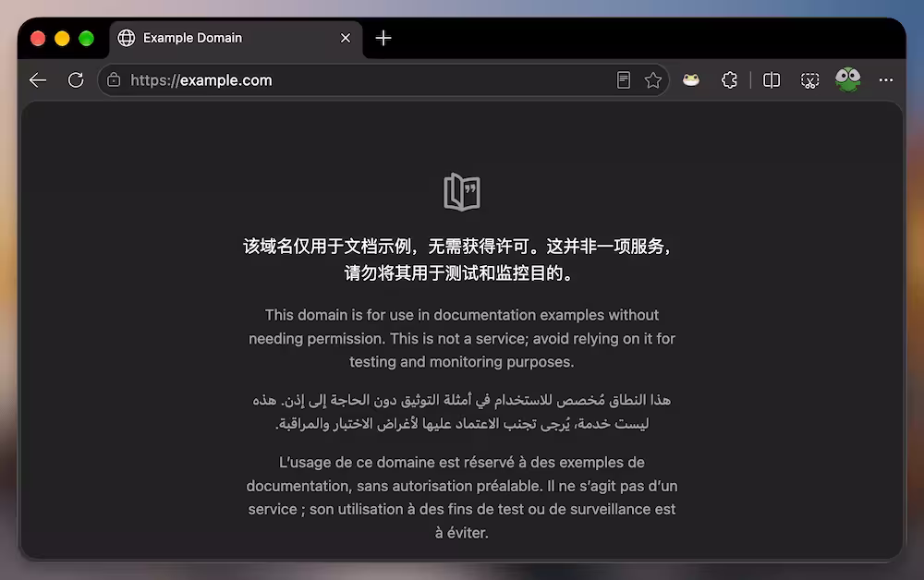This screenshot has width=924, height=580.
Task: View site info via lock icon
Action: pos(114,80)
